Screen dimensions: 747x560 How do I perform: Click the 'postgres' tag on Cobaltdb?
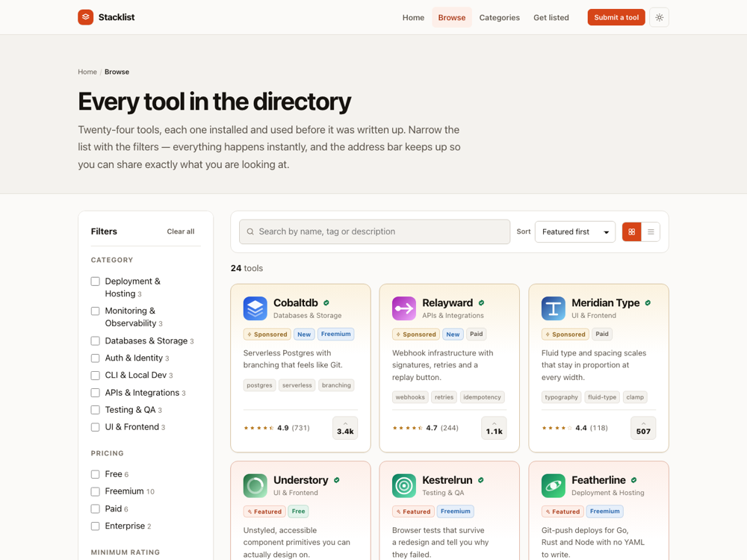(x=260, y=385)
